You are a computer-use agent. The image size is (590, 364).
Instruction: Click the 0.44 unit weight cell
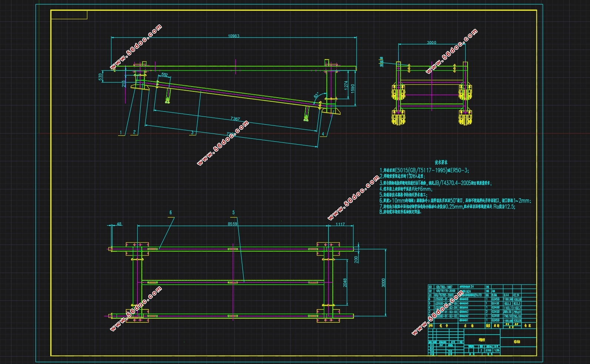click(x=506, y=295)
